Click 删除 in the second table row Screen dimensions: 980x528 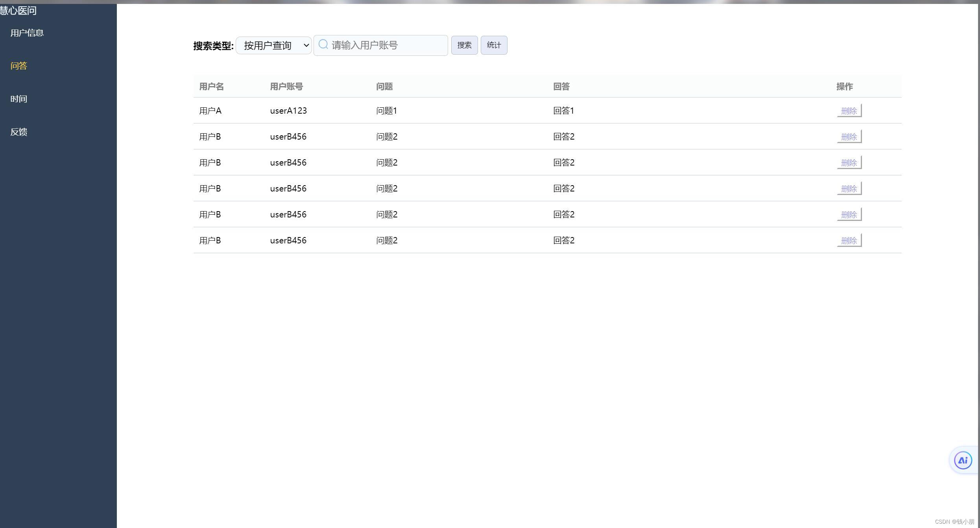(849, 137)
